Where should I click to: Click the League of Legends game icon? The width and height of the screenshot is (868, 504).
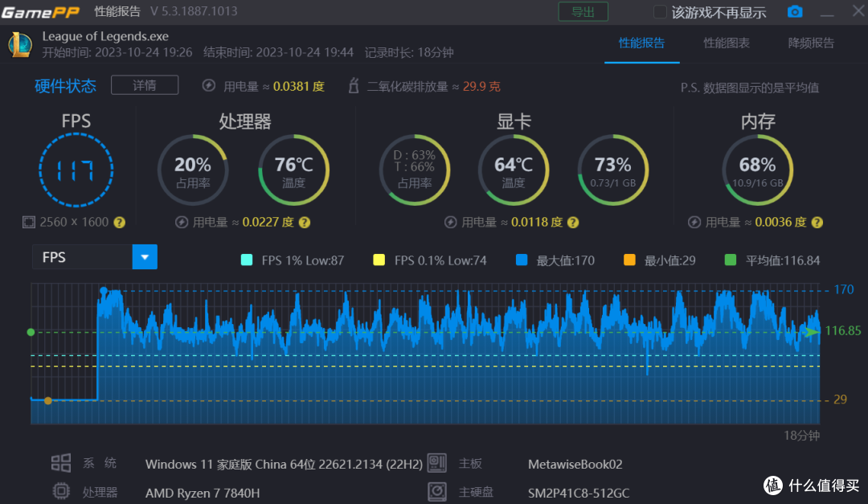coord(20,44)
